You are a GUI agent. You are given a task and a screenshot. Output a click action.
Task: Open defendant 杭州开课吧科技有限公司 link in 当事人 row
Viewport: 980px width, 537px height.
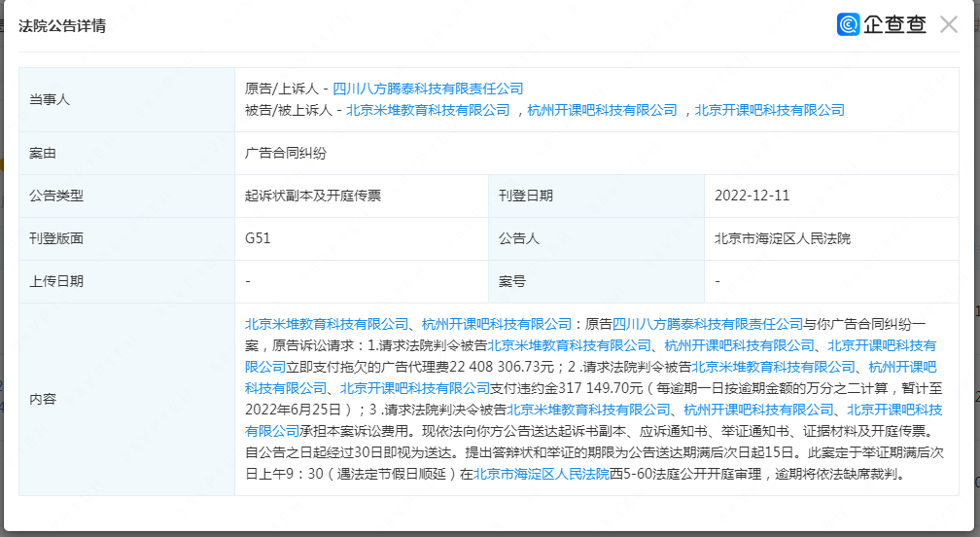point(603,110)
